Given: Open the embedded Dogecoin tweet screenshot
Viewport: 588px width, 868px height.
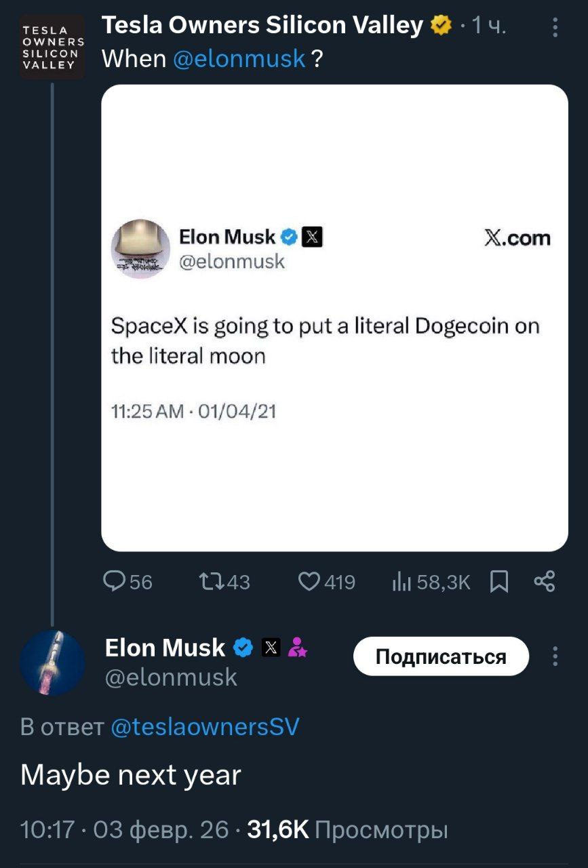Looking at the screenshot, I should [334, 317].
